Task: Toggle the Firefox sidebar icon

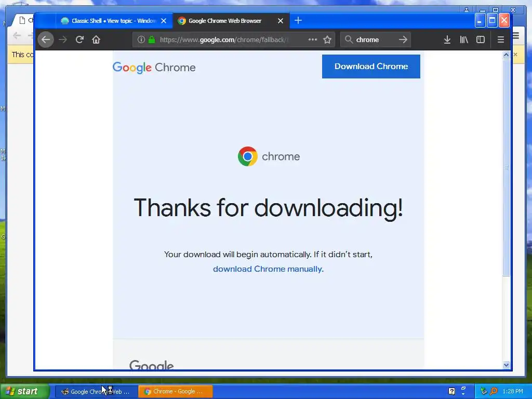Action: tap(481, 39)
